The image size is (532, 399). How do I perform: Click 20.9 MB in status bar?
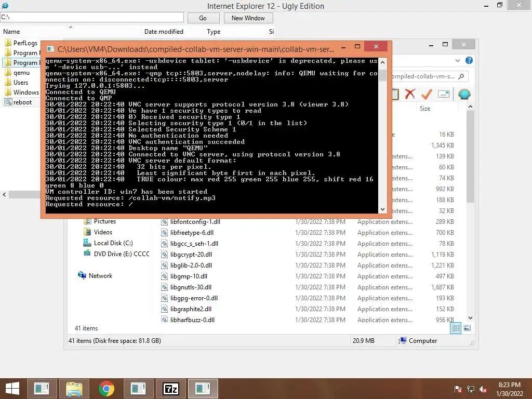pos(363,341)
